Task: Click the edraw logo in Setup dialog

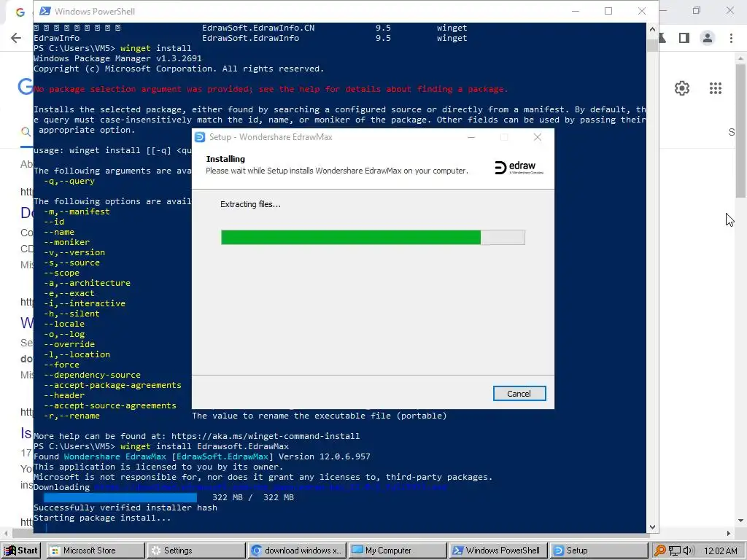Action: [x=519, y=168]
